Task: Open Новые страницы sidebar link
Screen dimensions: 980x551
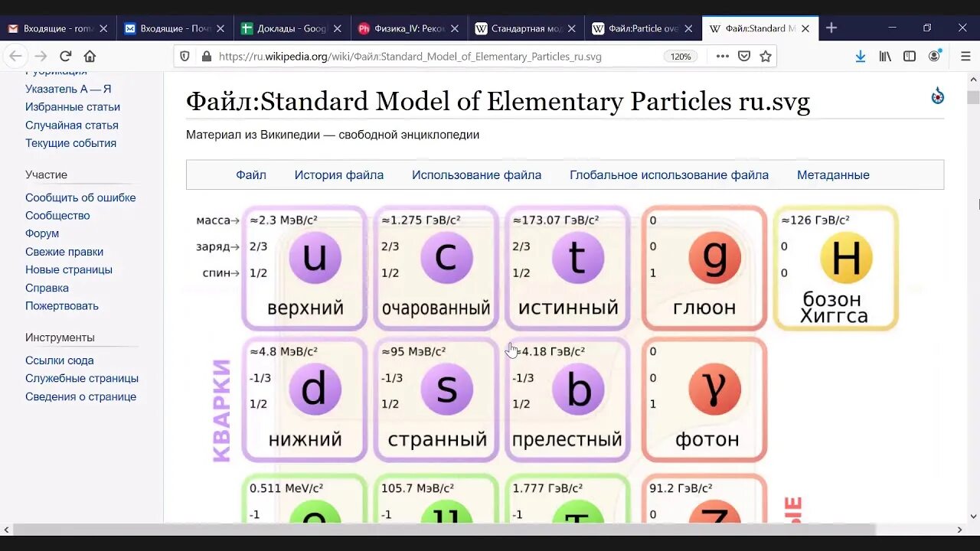Action: pyautogui.click(x=69, y=269)
